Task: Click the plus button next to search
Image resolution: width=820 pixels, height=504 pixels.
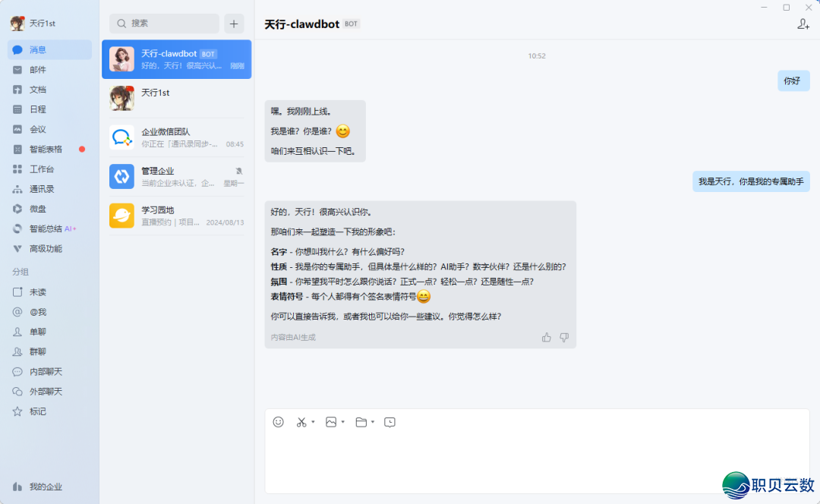Action: (x=234, y=24)
